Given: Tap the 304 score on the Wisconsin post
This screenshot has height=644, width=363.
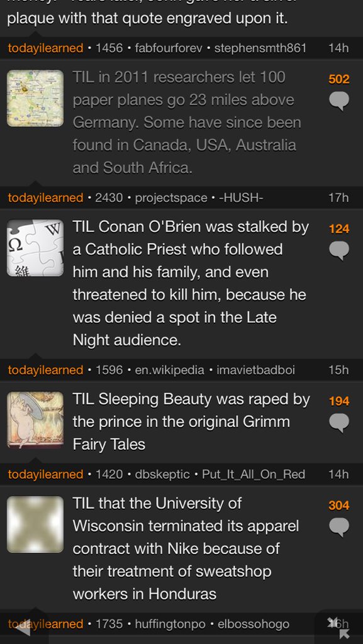Looking at the screenshot, I should click(x=338, y=505).
